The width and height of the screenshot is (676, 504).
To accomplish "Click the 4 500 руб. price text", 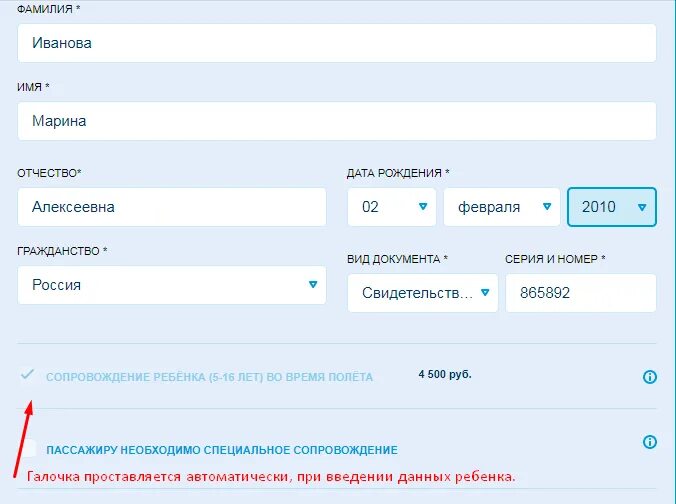I will click(445, 374).
